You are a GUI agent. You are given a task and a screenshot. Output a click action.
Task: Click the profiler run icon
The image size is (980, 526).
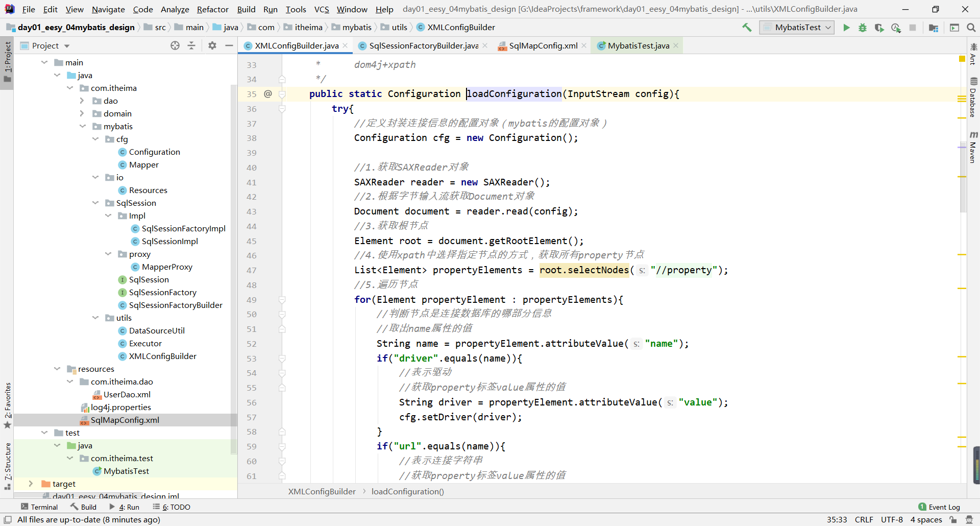coord(896,28)
